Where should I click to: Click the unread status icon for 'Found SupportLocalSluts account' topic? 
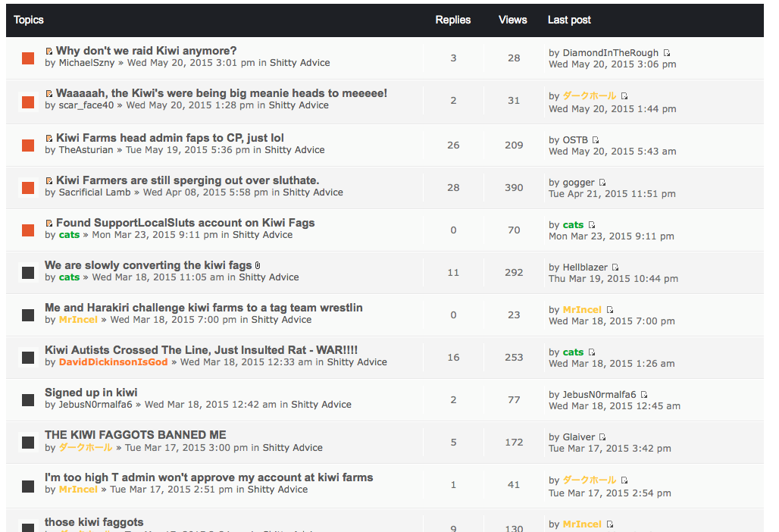click(x=28, y=230)
